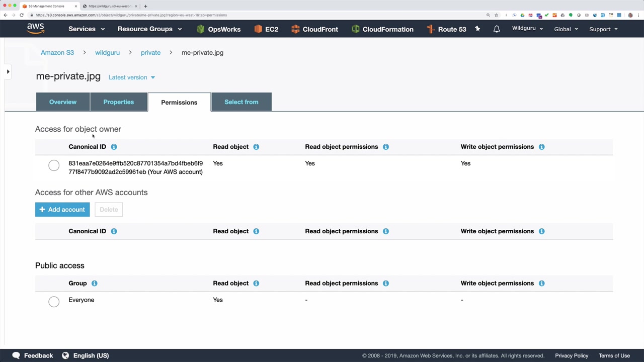
Task: Open the OpsWorks shortcut
Action: click(x=218, y=29)
